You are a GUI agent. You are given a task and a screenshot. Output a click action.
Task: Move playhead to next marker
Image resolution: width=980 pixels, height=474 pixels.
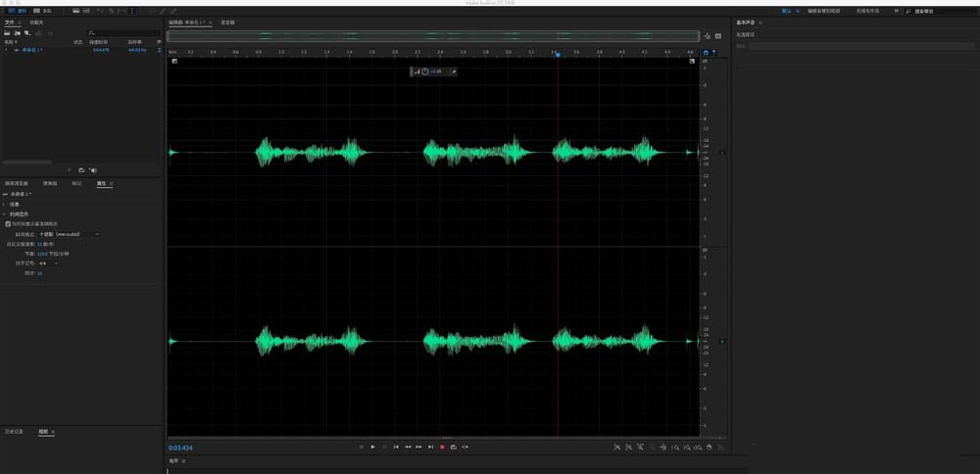[x=430, y=448]
